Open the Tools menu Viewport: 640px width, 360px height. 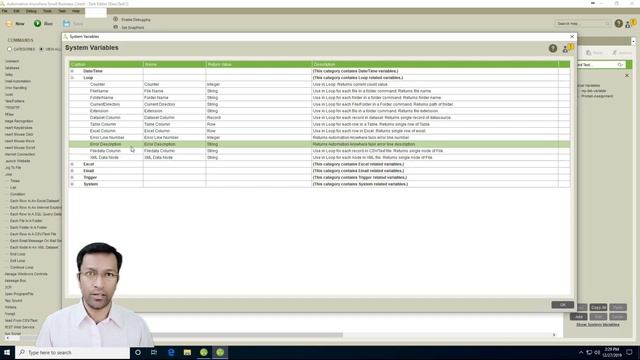tap(47, 11)
